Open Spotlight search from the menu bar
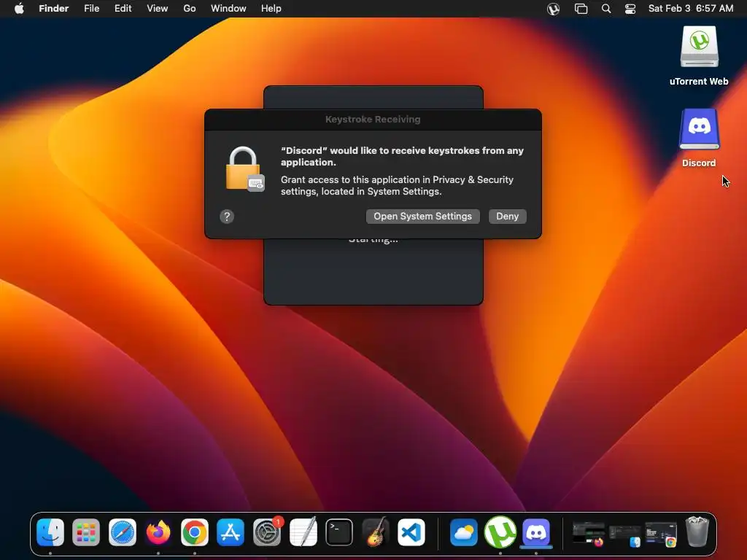The height and width of the screenshot is (560, 747). [606, 9]
